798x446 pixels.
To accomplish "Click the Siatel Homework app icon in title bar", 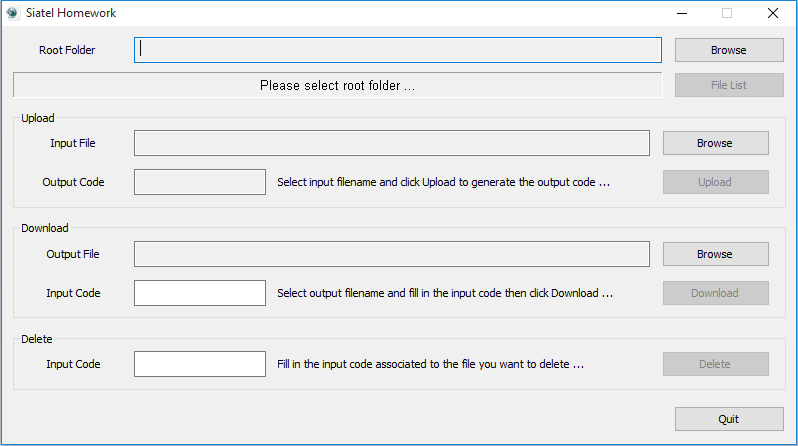I will 12,13.
